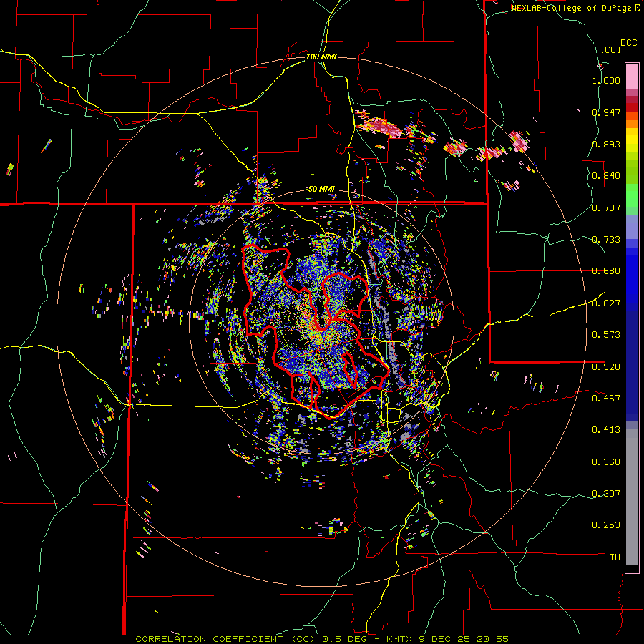Click the 0.5 DEG elevation angle text
Viewport: 644px width, 644px height.
coord(344,639)
